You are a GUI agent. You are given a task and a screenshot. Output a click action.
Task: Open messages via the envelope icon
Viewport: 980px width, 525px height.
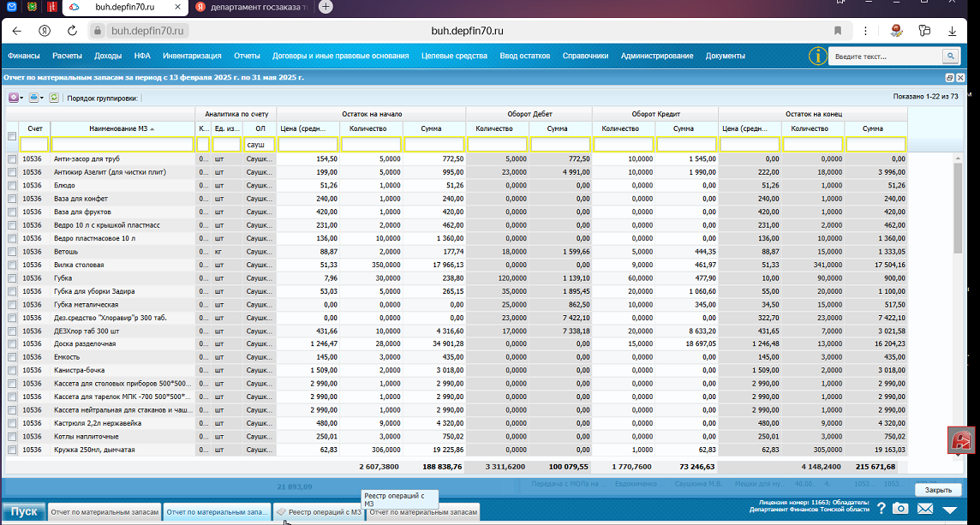click(925, 509)
